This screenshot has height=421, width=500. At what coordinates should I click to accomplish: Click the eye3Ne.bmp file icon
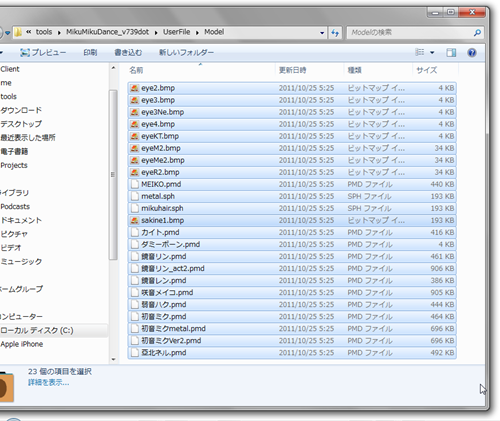pyautogui.click(x=134, y=112)
